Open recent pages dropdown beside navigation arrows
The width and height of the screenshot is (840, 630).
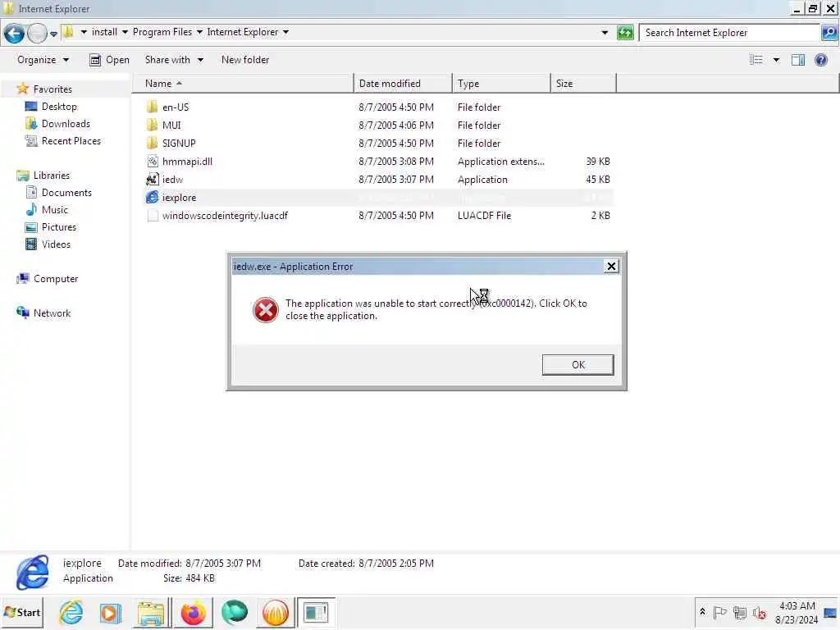tap(53, 34)
